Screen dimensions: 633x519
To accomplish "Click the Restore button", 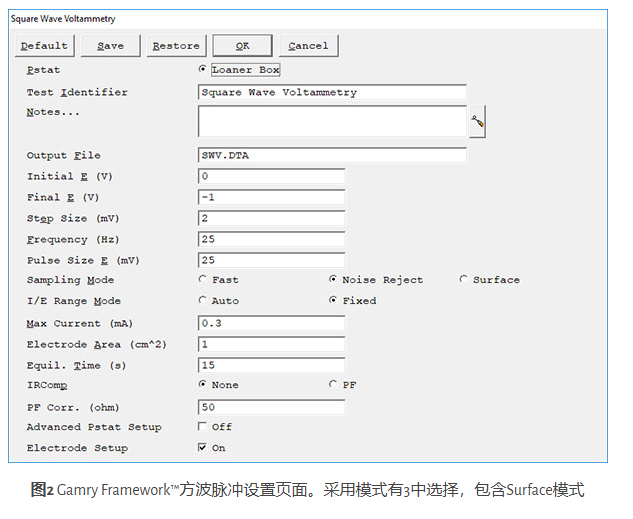I will pyautogui.click(x=176, y=46).
